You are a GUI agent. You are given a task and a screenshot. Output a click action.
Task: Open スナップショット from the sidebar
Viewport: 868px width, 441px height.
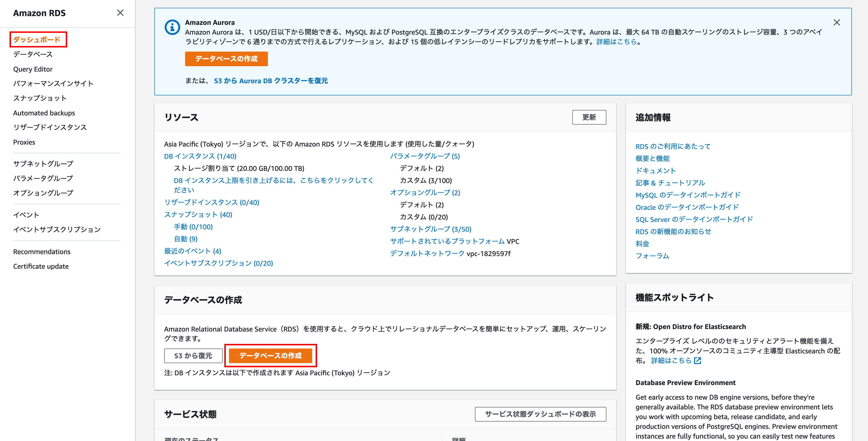pyautogui.click(x=40, y=98)
